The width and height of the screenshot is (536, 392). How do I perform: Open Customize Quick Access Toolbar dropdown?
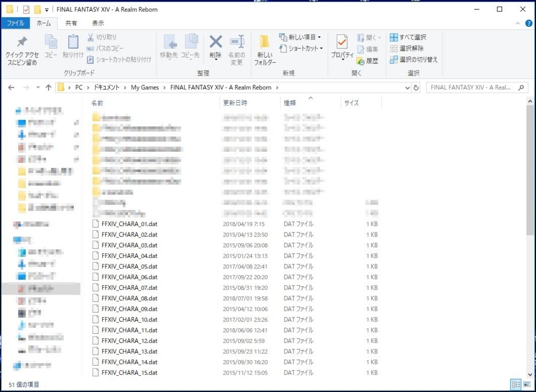(x=47, y=10)
